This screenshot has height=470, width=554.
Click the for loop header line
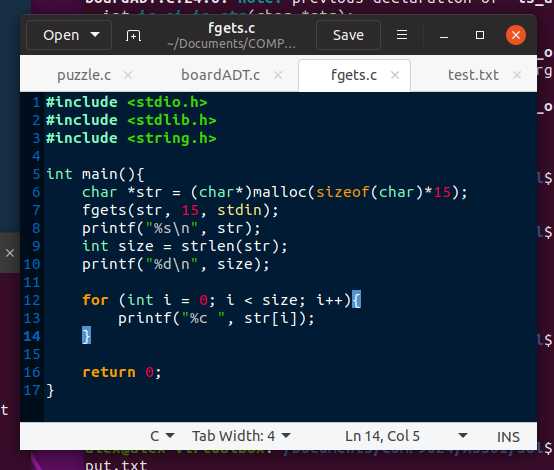[x=221, y=300]
